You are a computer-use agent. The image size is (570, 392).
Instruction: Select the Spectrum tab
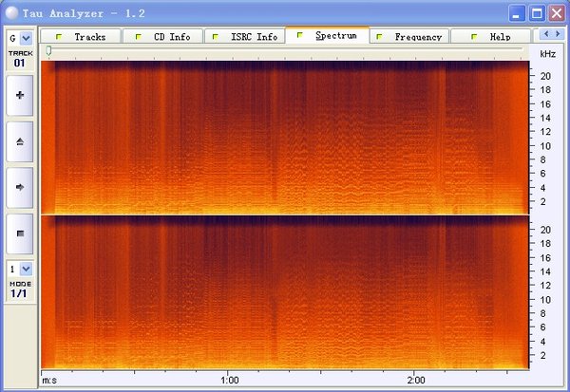(x=327, y=35)
